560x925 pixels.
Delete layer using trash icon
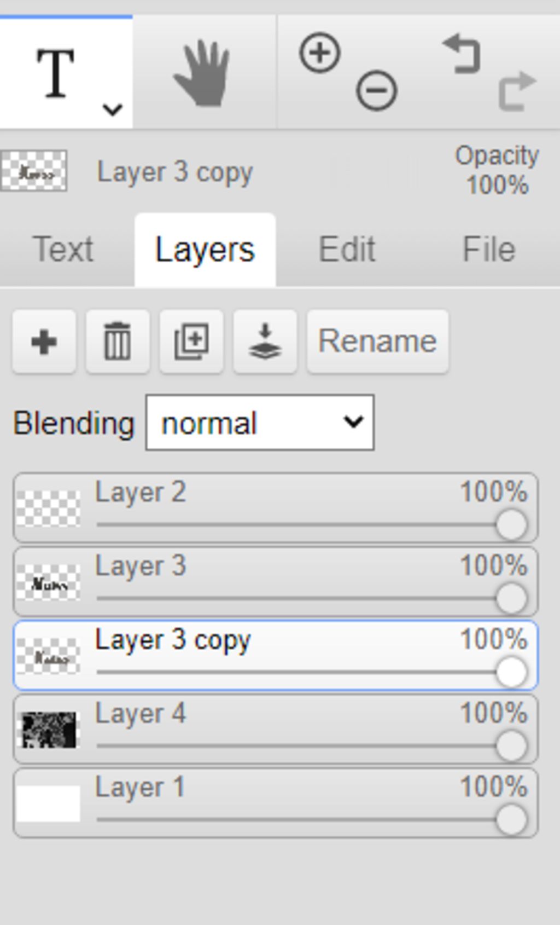[118, 342]
